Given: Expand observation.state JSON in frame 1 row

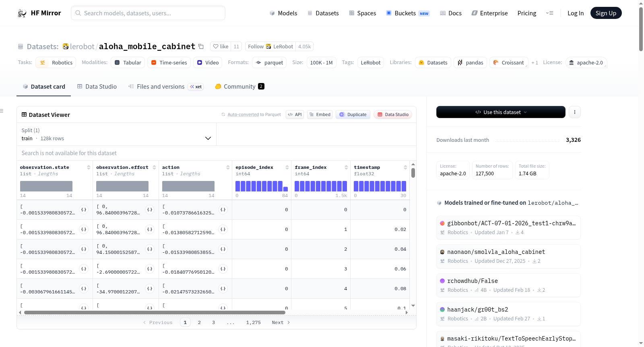Looking at the screenshot, I should [84, 229].
